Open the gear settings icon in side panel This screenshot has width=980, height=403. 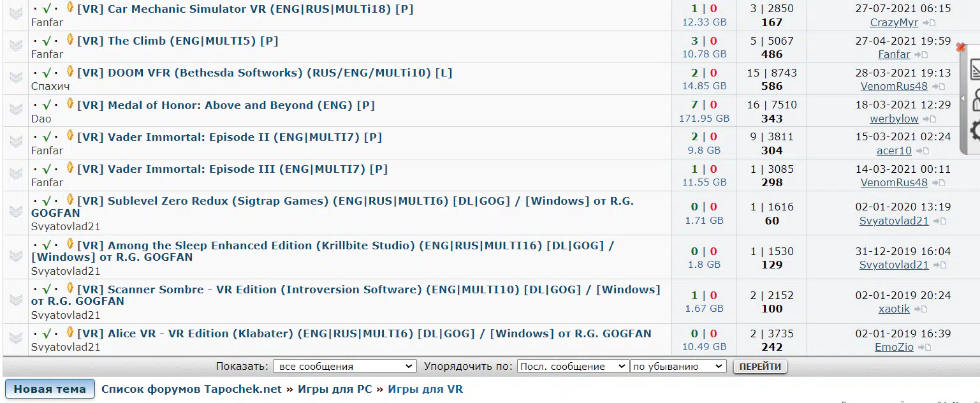click(x=975, y=131)
